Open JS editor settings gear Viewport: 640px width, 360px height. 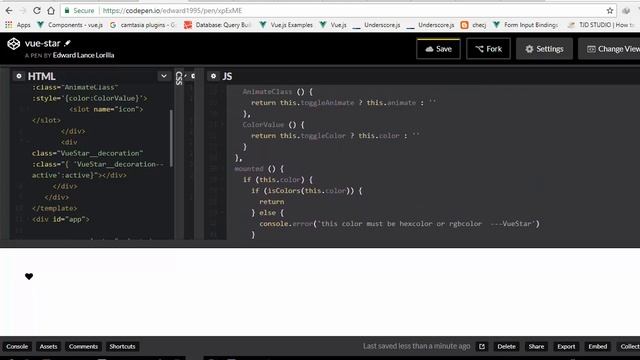(213, 76)
